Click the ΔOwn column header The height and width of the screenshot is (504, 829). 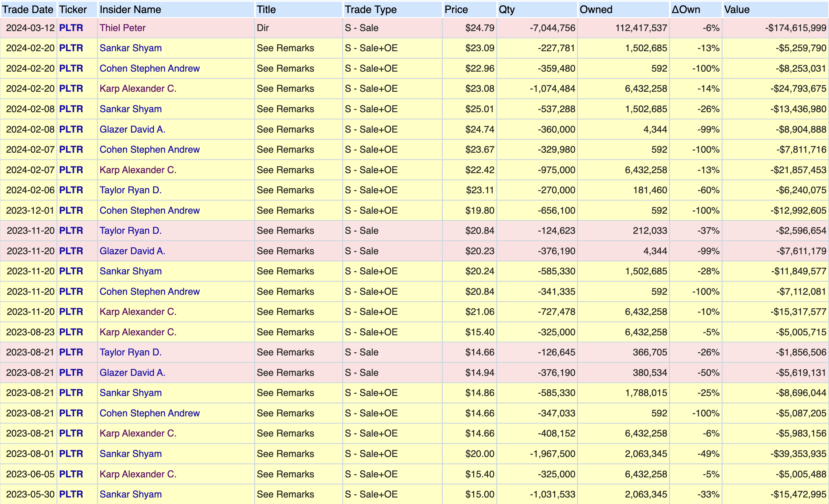pos(686,9)
